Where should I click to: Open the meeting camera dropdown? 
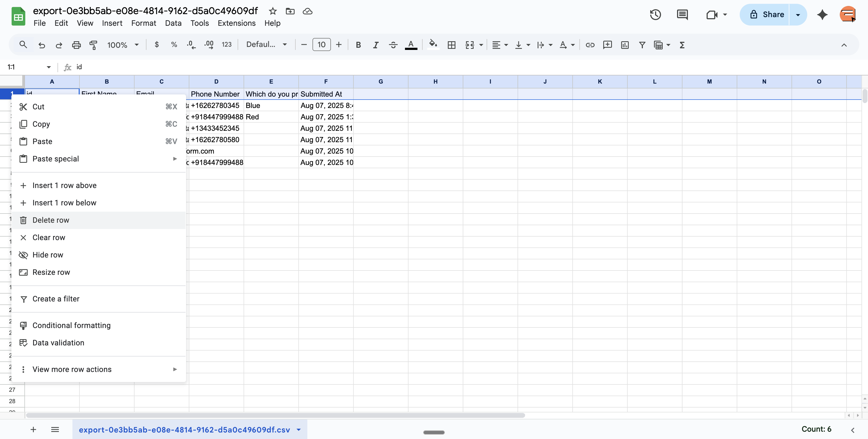coord(725,14)
